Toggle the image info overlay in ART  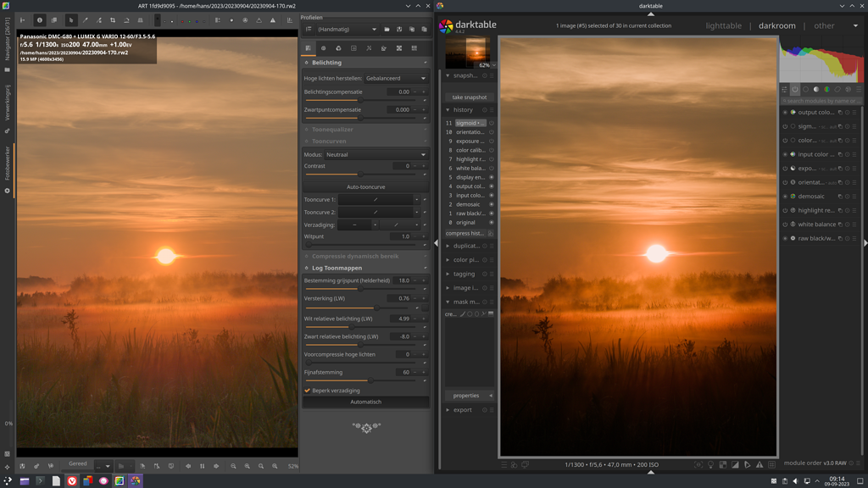[39, 20]
